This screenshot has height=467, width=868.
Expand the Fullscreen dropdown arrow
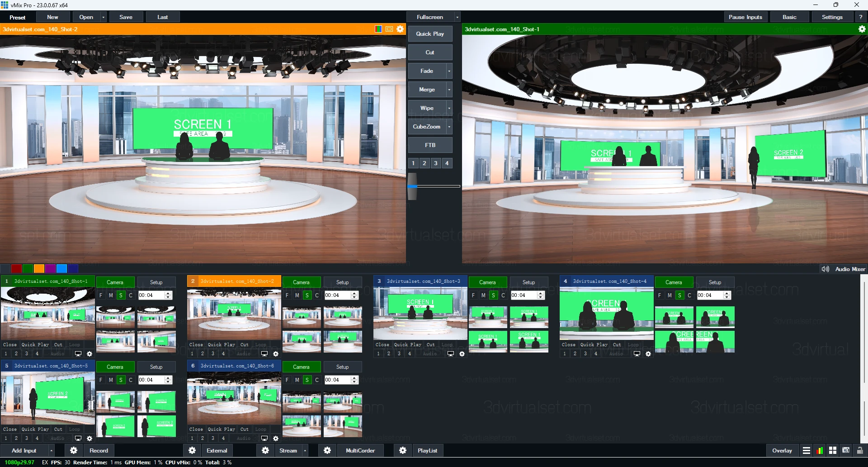[x=457, y=17]
